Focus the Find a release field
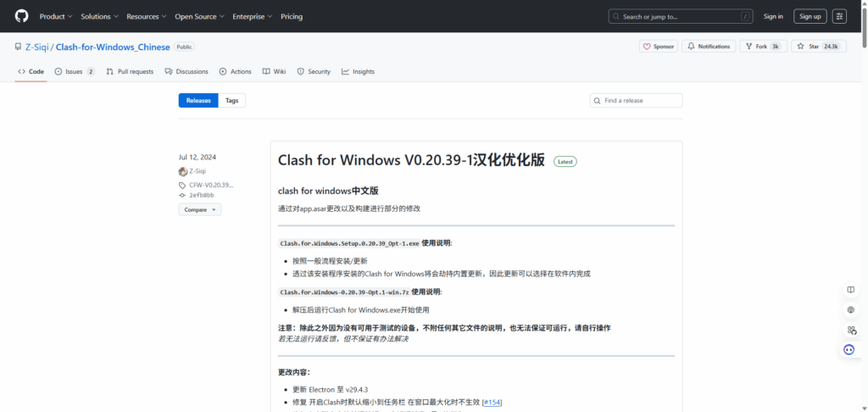Screen dimensions: 868x412 point(636,101)
